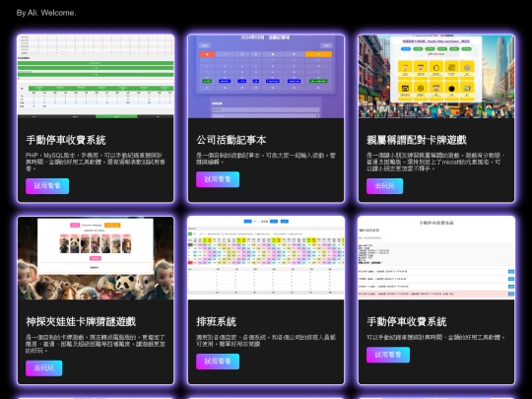
Task: Click the 親屬稱謂配對卡牌遊戲 card title
Action: 417,140
